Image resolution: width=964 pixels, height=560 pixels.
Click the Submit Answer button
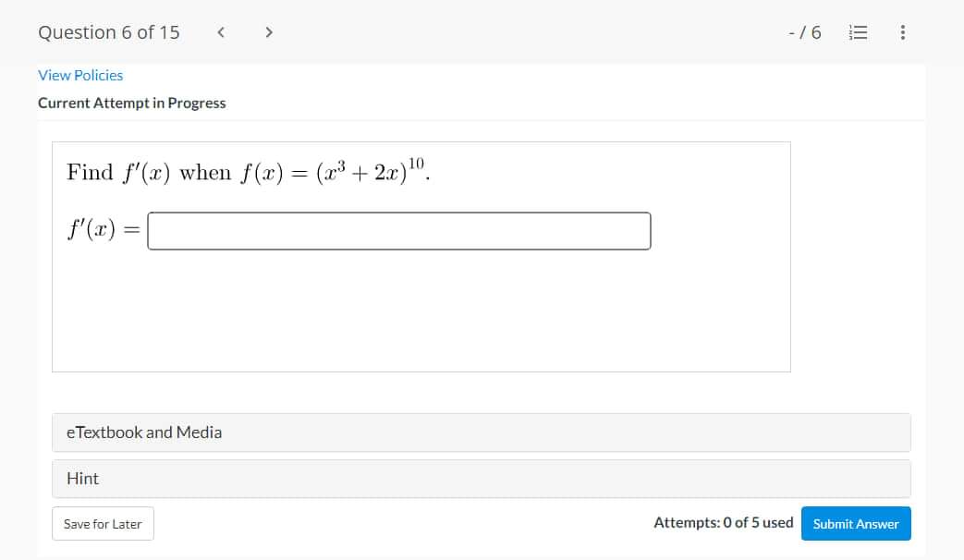click(x=856, y=523)
